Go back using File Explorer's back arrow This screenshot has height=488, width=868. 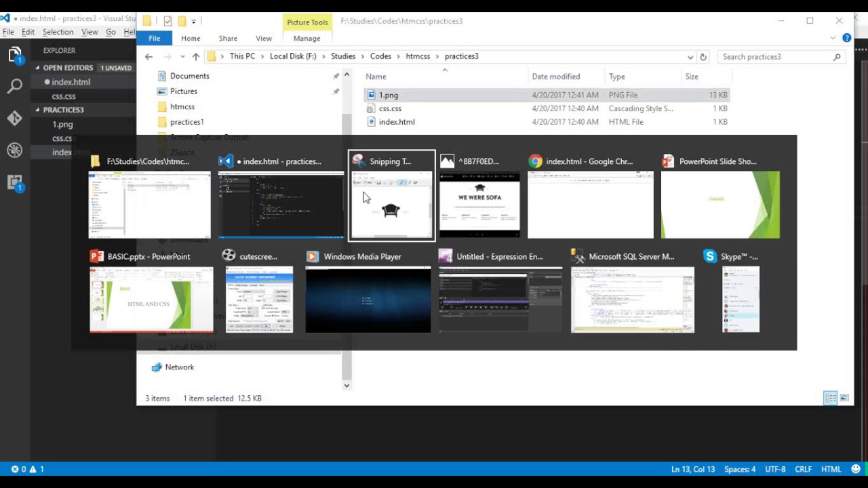149,57
